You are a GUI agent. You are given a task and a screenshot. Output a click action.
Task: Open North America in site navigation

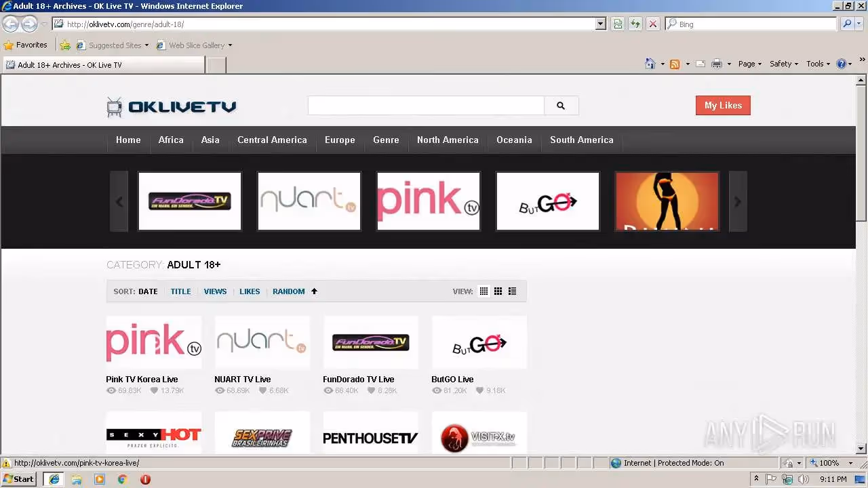448,140
